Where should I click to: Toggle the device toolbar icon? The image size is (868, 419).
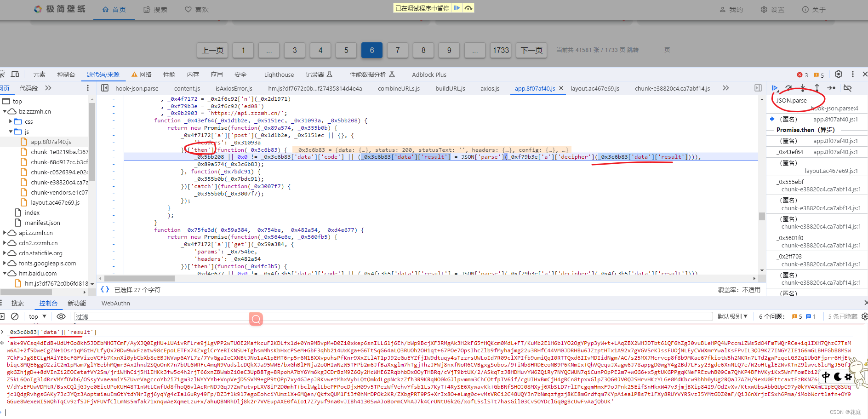point(15,74)
